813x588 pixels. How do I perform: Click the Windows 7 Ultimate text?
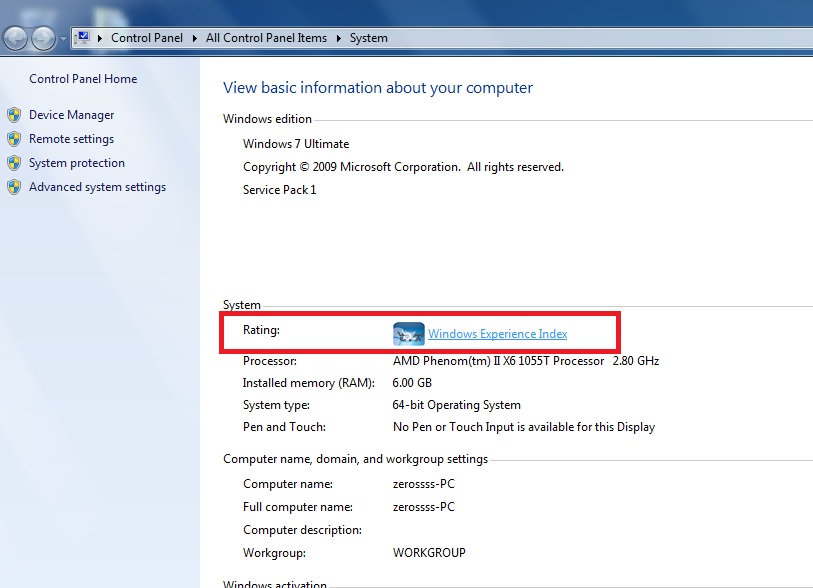pos(296,144)
